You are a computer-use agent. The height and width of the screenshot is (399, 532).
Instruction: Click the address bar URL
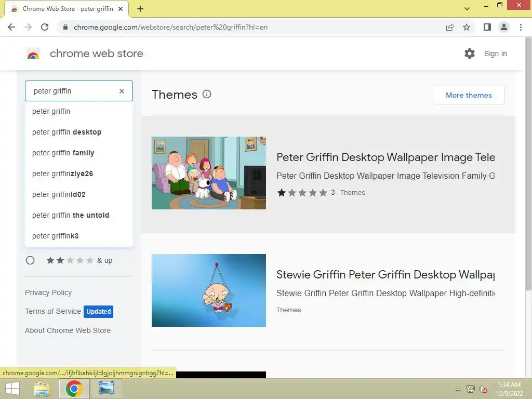(170, 27)
